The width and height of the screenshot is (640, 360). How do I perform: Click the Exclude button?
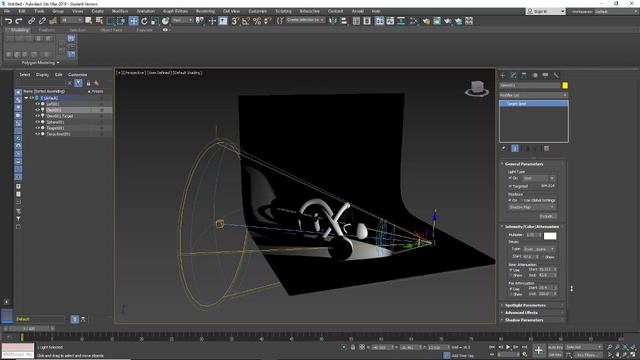547,216
